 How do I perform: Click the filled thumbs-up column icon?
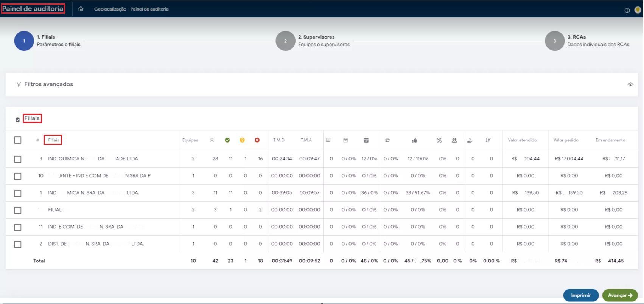[x=415, y=140]
